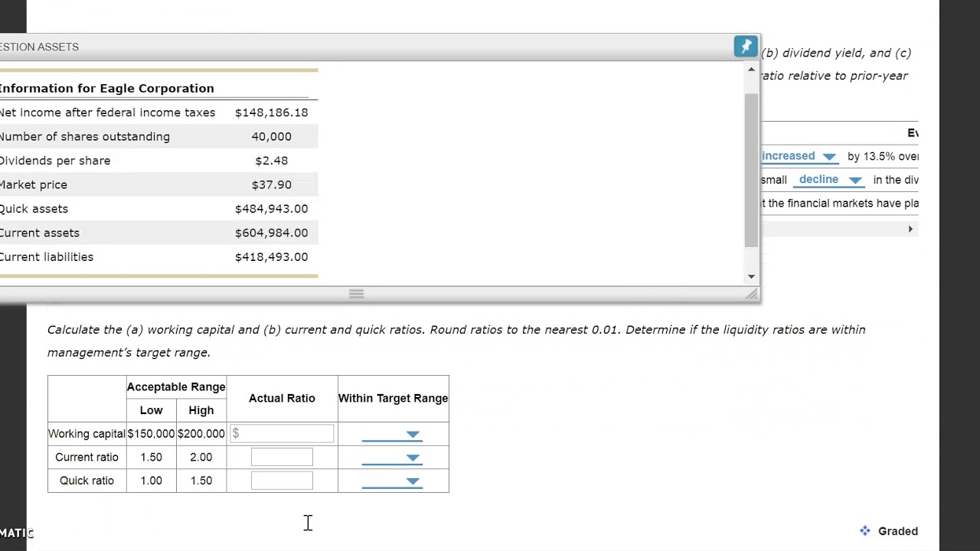Open the 'increased' dropdown

pos(799,156)
